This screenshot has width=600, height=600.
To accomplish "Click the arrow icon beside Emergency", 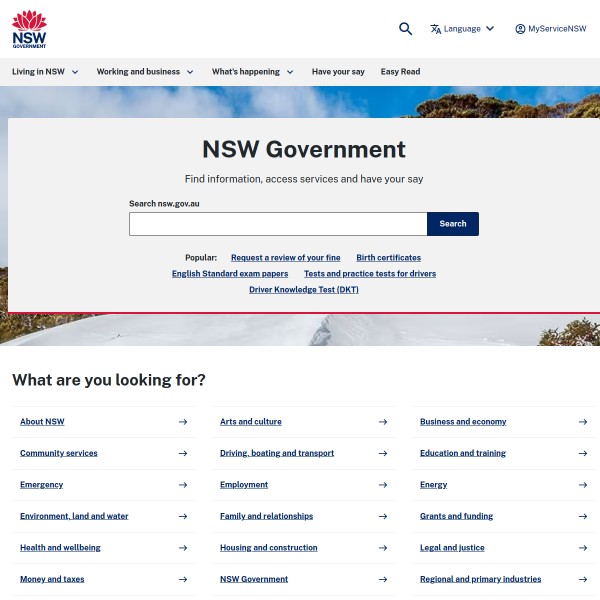I will 182,485.
